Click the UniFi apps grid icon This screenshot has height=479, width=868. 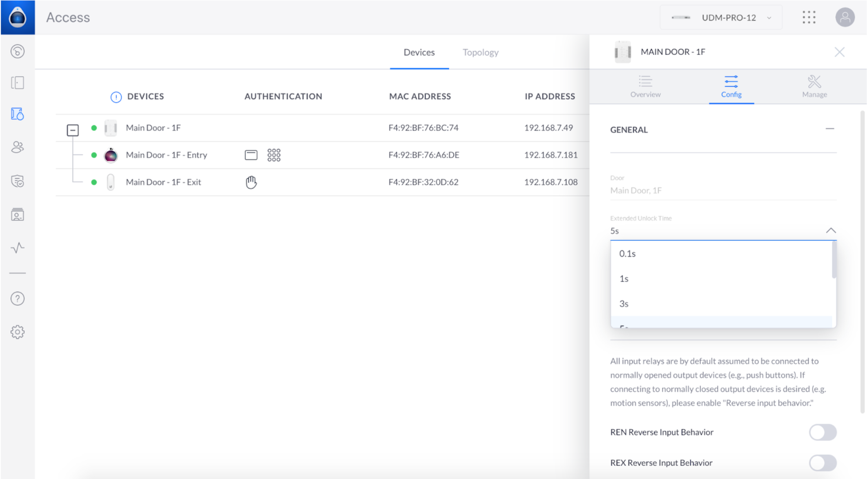pyautogui.click(x=809, y=17)
